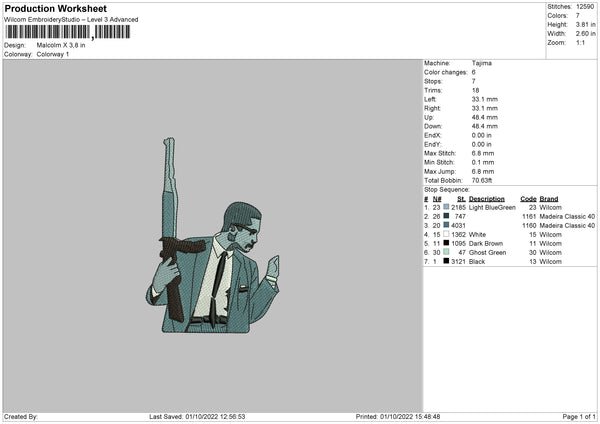Image resolution: width=600 pixels, height=424 pixels.
Task: Click the Colors value '7' in header
Action: pos(578,16)
